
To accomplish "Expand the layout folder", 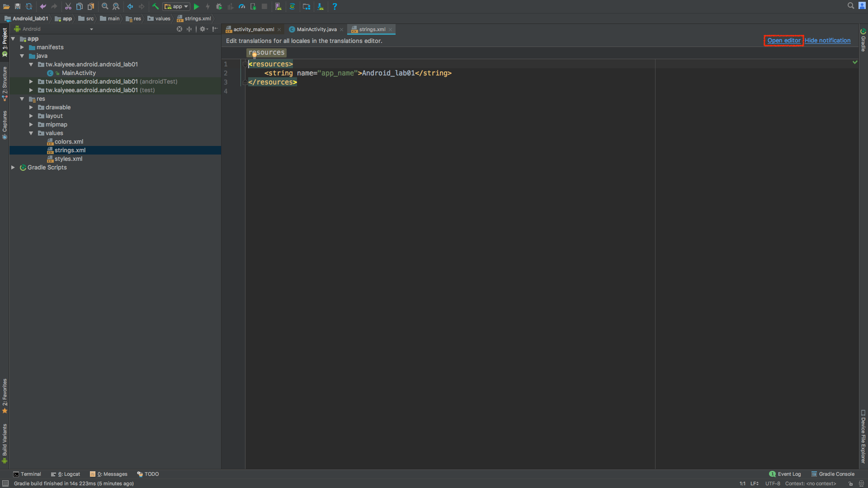I will [31, 116].
